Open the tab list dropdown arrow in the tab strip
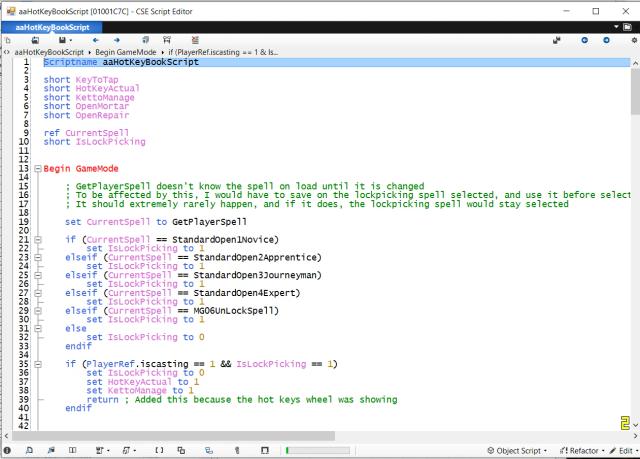 tap(616, 27)
